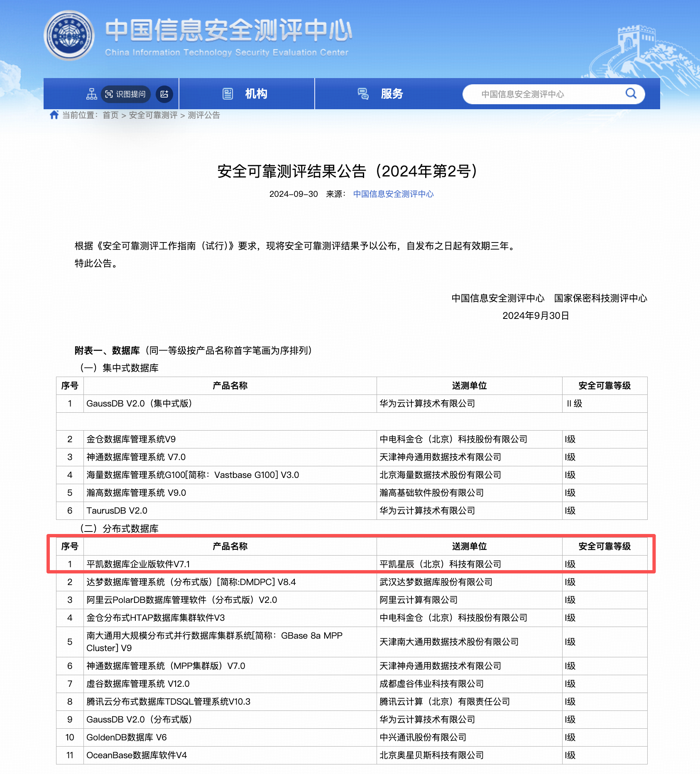Click the 阿里云PolarDB product cell
The height and width of the screenshot is (774, 700).
click(x=230, y=600)
